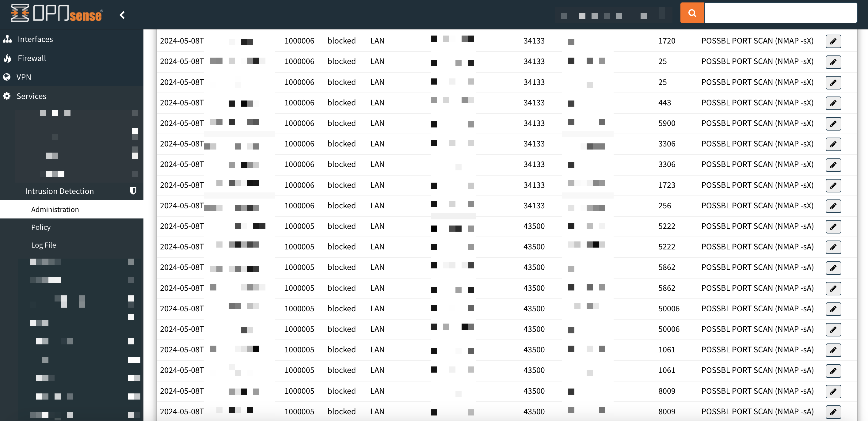Edit the first alert with port 50006
This screenshot has width=868, height=421.
(833, 309)
